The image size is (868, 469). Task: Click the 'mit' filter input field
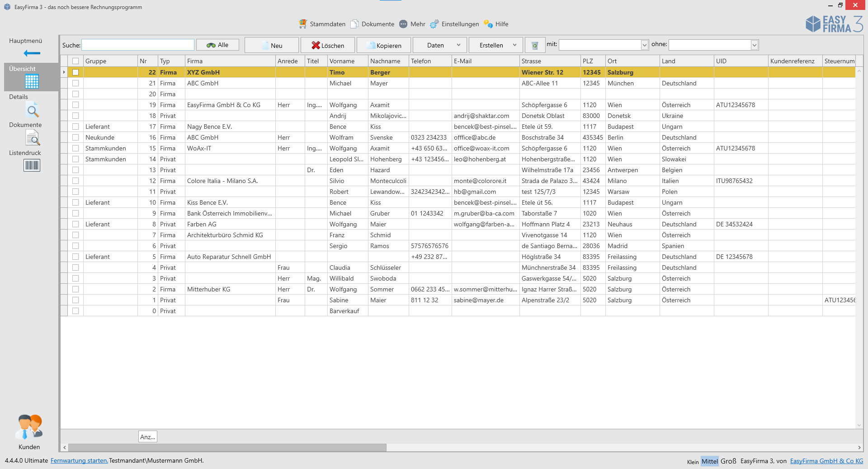coord(600,45)
